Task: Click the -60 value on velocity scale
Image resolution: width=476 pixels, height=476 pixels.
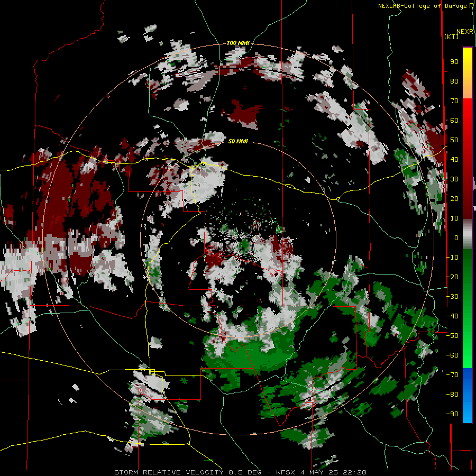Action: tap(452, 355)
